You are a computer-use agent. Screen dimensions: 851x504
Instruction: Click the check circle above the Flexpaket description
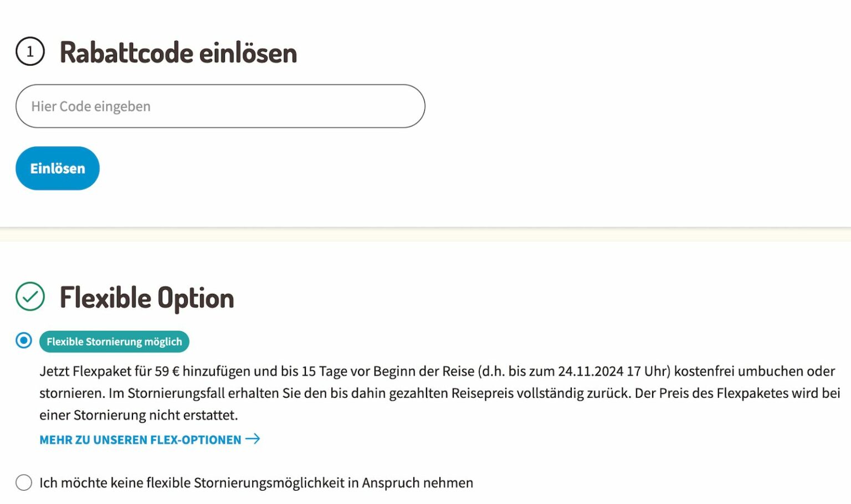(32, 296)
